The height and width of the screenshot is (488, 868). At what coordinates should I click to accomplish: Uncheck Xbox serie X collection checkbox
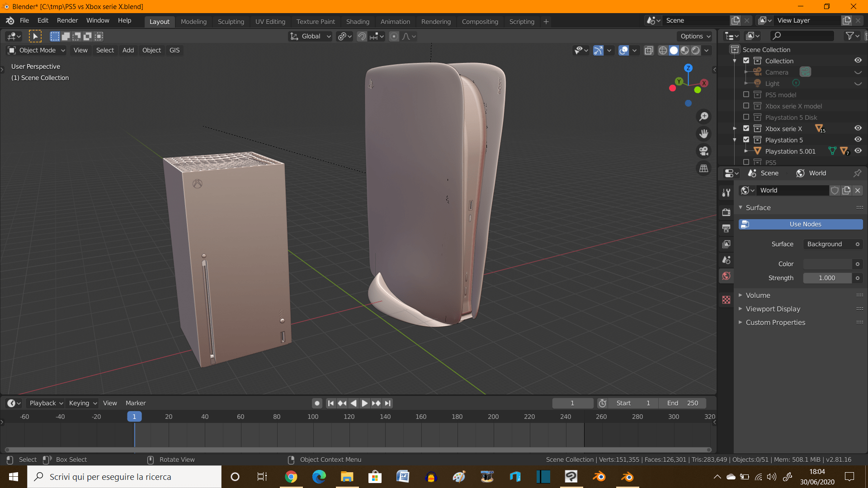click(x=746, y=128)
